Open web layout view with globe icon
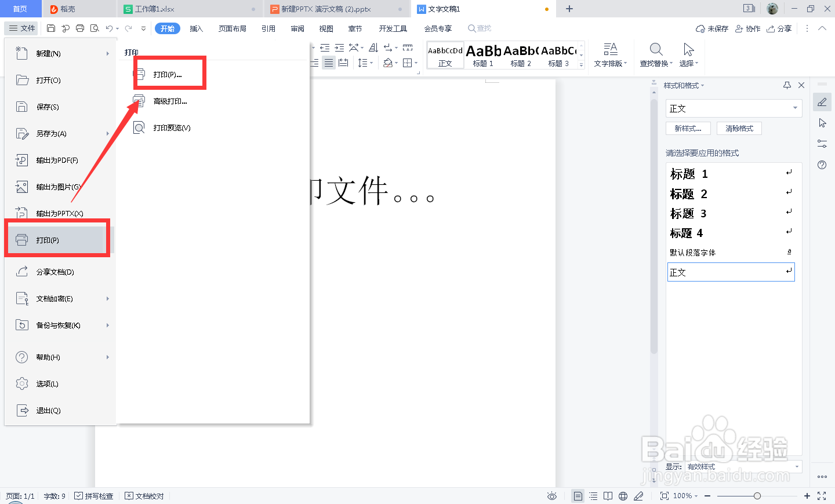Image resolution: width=835 pixels, height=504 pixels. coord(622,496)
